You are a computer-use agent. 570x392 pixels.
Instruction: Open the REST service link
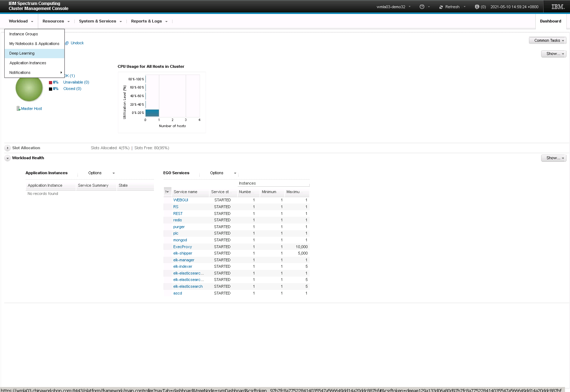[x=178, y=213]
